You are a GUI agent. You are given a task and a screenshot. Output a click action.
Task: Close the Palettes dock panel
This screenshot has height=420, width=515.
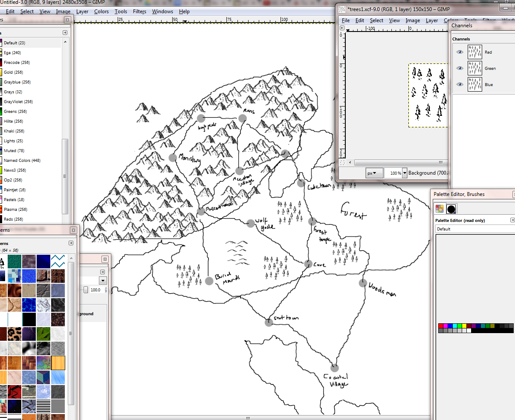(67, 20)
